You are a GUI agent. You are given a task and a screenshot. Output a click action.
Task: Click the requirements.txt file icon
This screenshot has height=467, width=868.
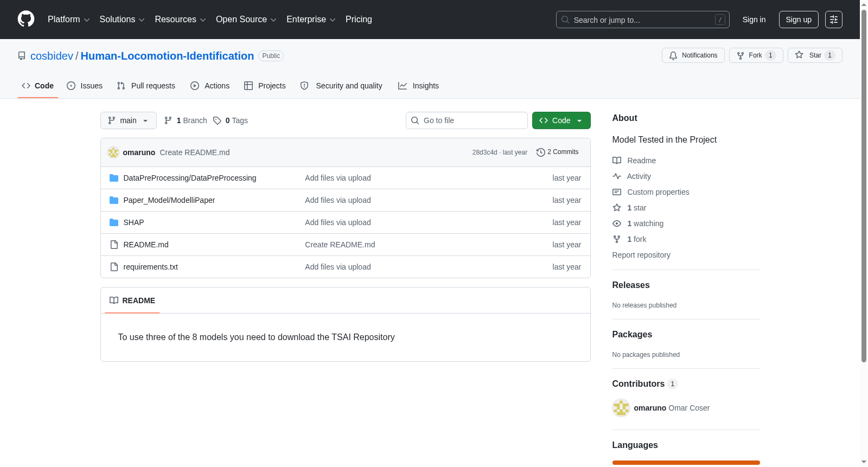pyautogui.click(x=114, y=267)
